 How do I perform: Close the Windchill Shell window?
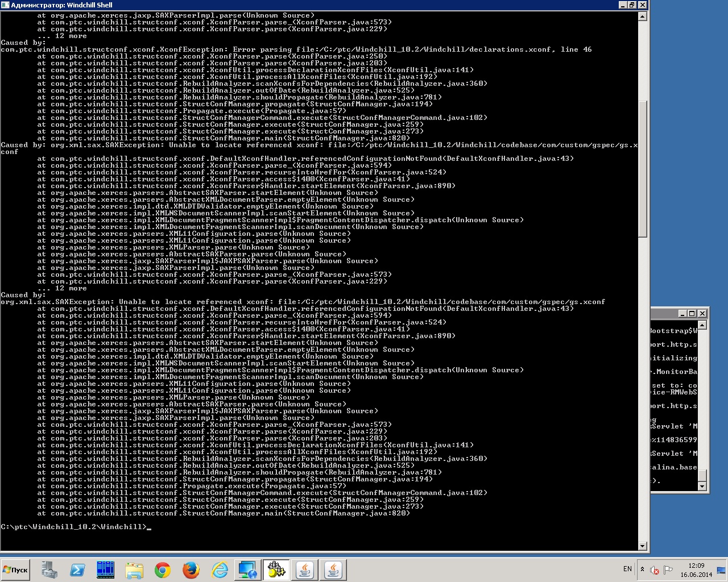(642, 5)
